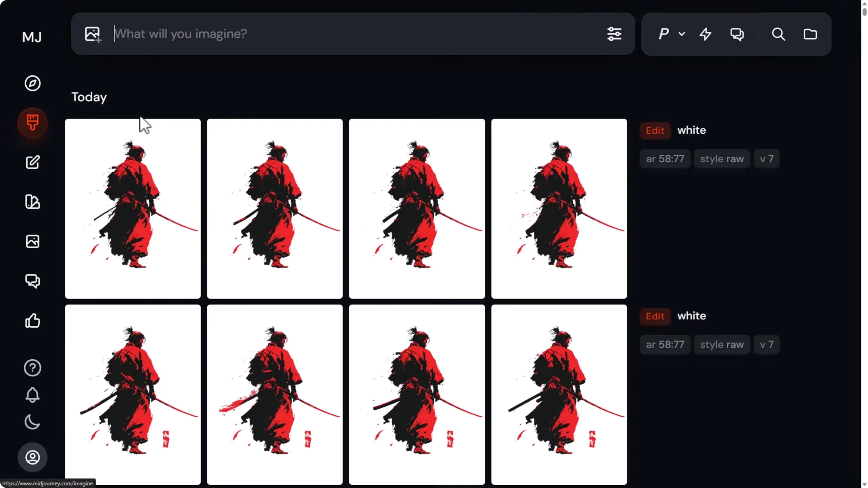Open the first red samurai image thumbnail
868x488 pixels.
[132, 208]
